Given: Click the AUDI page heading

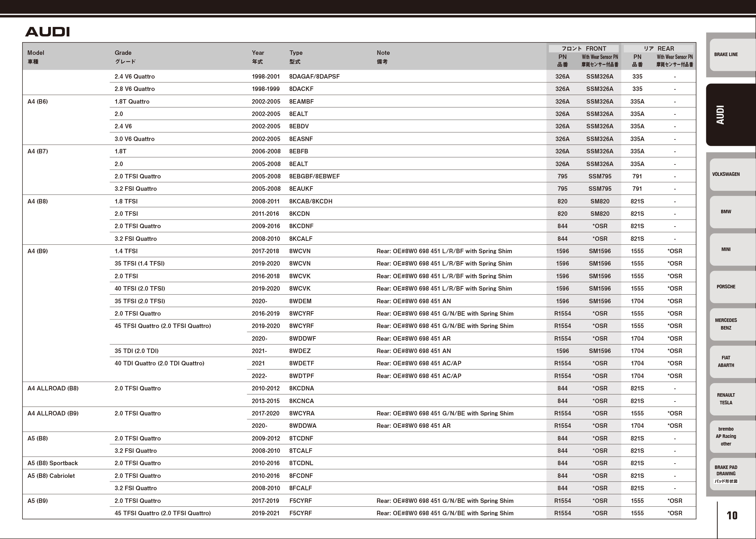Looking at the screenshot, I should pos(48,32).
